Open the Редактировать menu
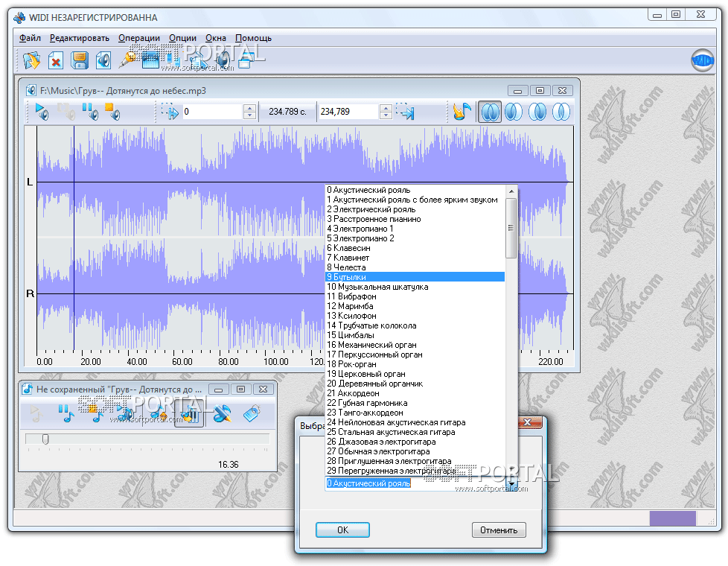728x566 pixels. [x=80, y=38]
